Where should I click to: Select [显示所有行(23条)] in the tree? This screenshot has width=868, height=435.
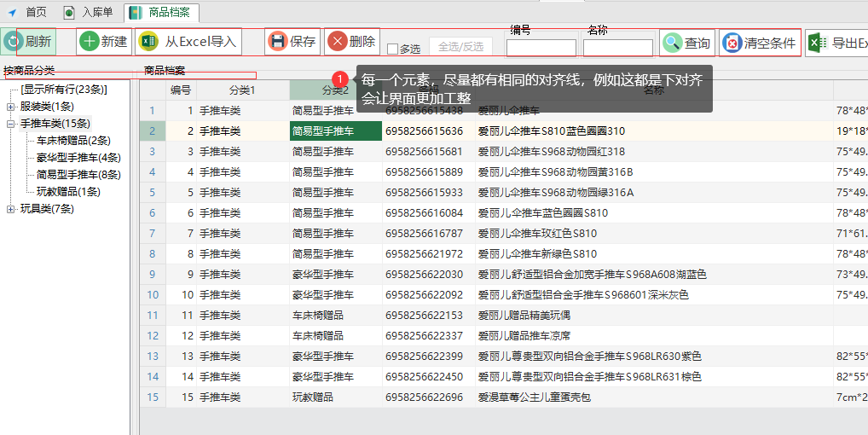click(x=64, y=89)
